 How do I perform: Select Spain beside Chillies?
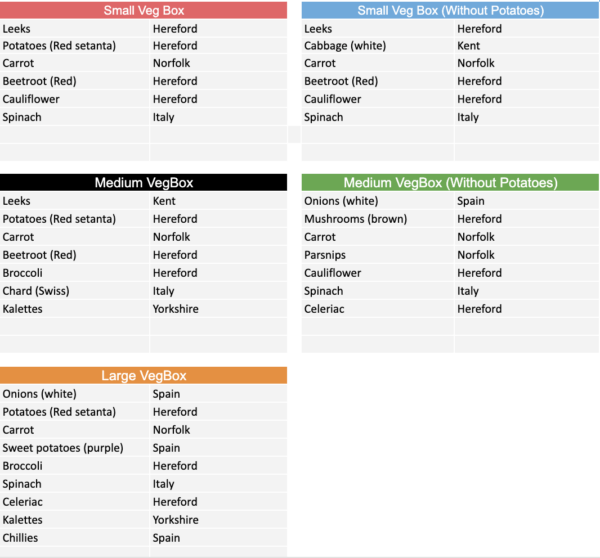166,538
